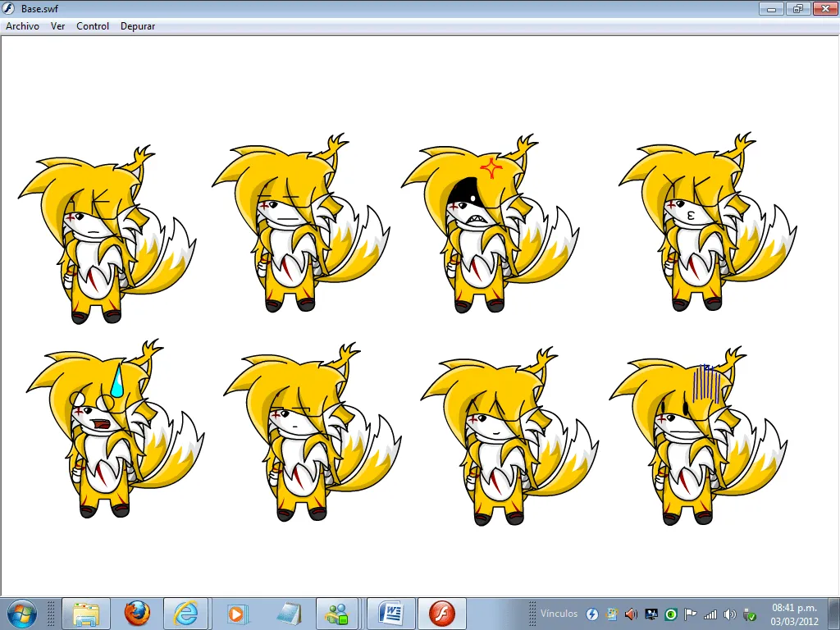This screenshot has width=840, height=630.
Task: Open Internet Explorer from the taskbar
Action: coord(189,613)
